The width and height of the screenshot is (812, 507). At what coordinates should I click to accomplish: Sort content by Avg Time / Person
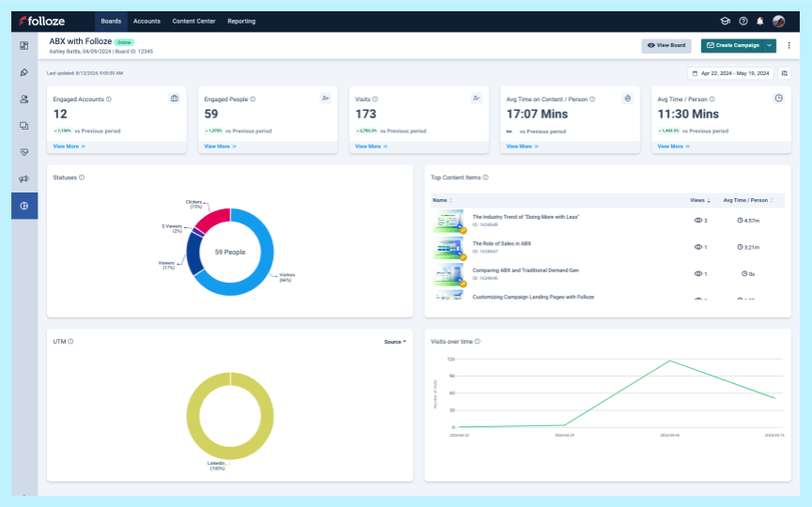[x=748, y=200]
